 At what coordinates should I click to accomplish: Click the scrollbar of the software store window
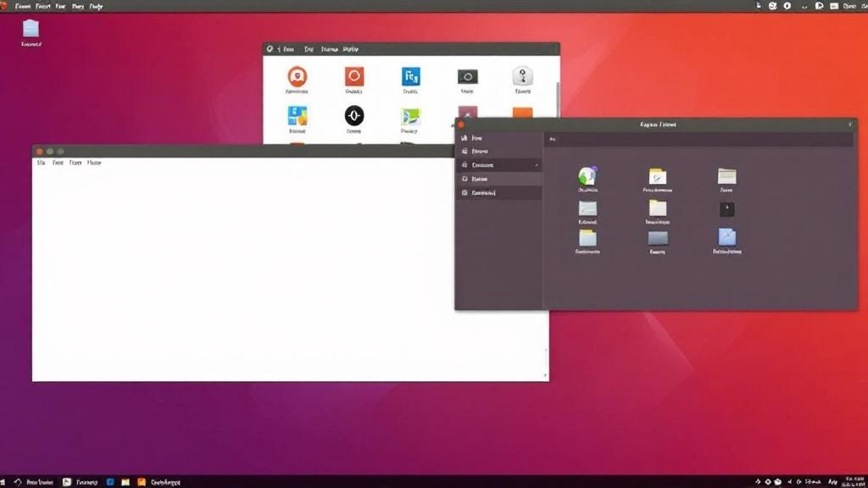tap(556, 93)
